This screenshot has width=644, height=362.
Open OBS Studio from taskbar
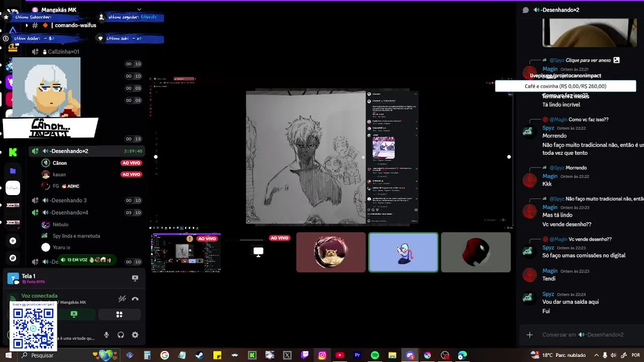(x=445, y=355)
